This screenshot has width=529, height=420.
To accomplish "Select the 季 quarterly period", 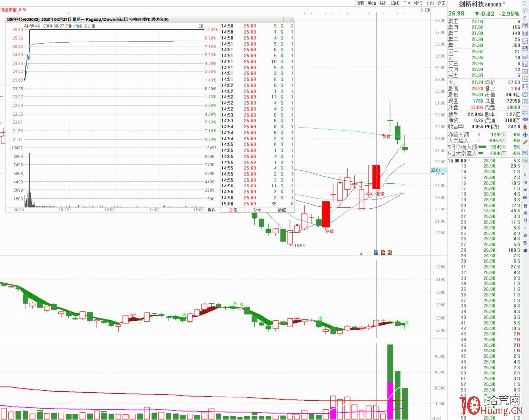I will [525, 243].
